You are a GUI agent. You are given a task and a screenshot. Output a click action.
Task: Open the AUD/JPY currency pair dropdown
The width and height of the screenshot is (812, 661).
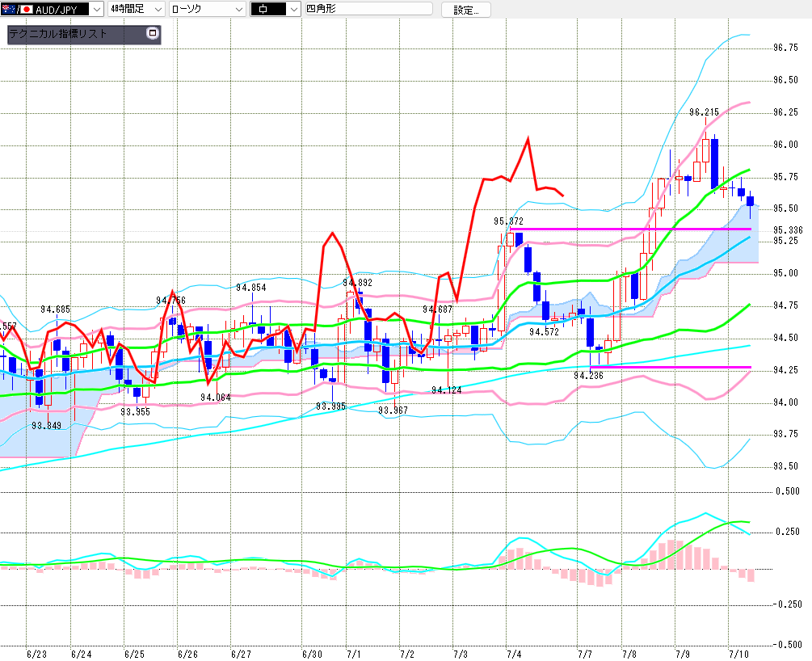52,9
